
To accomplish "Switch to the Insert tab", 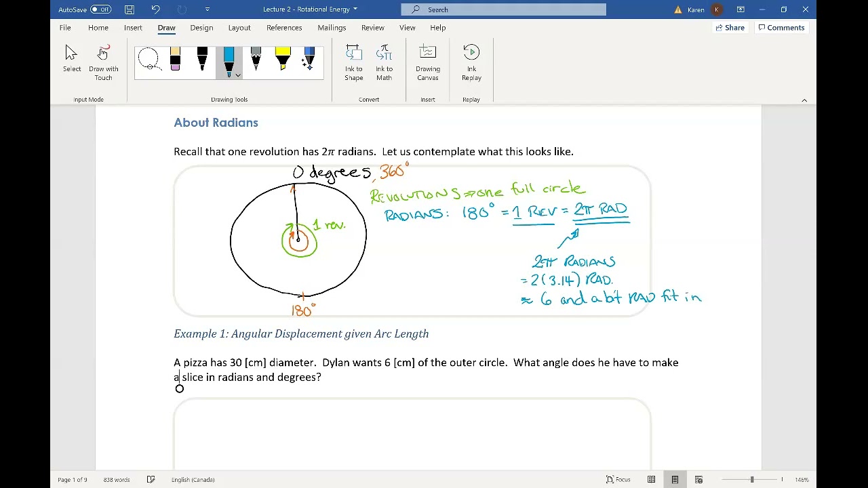I will (133, 28).
